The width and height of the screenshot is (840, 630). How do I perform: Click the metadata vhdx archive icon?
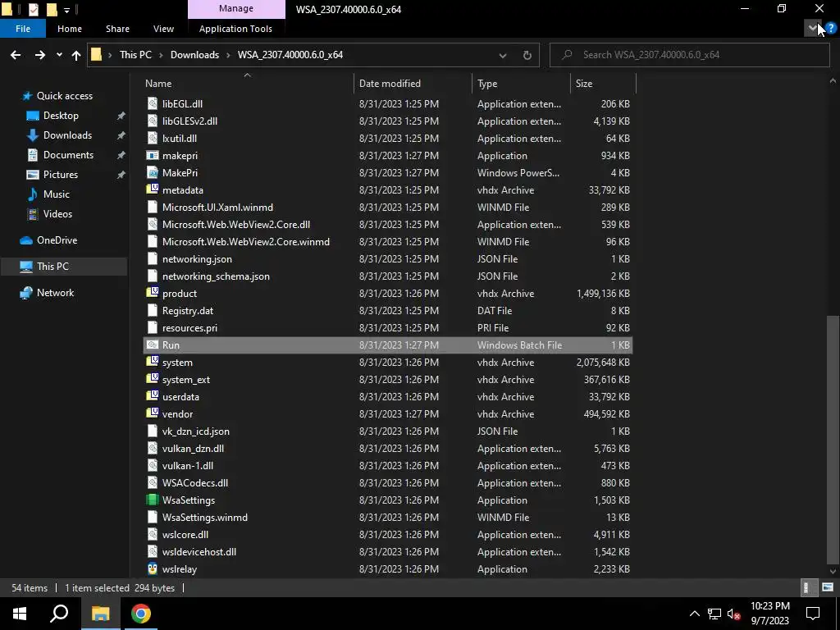tap(153, 189)
